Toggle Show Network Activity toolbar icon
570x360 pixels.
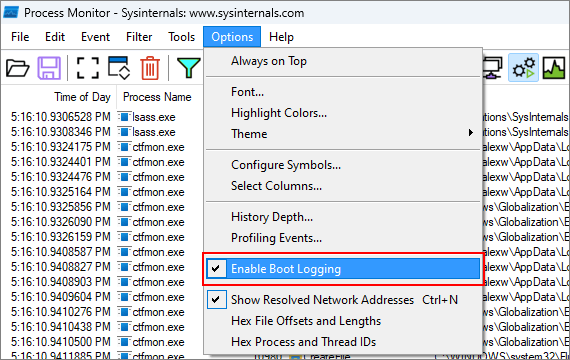(x=493, y=68)
